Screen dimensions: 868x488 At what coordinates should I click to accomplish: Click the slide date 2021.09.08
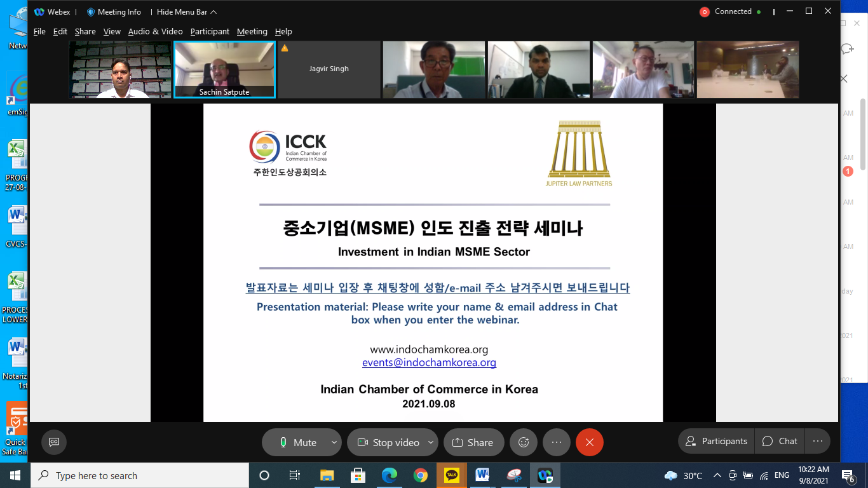pyautogui.click(x=429, y=403)
